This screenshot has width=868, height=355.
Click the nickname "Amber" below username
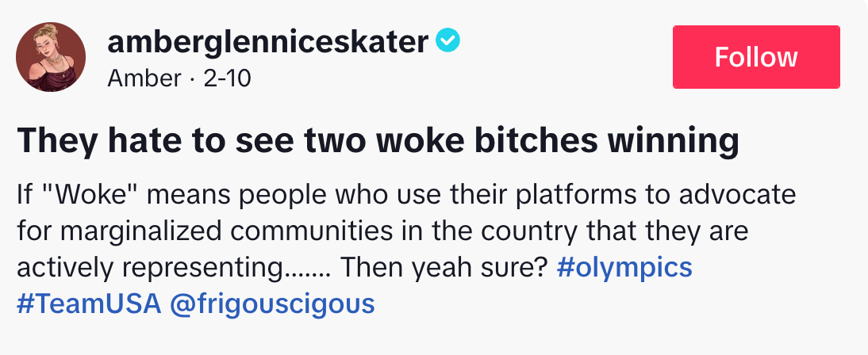133,78
